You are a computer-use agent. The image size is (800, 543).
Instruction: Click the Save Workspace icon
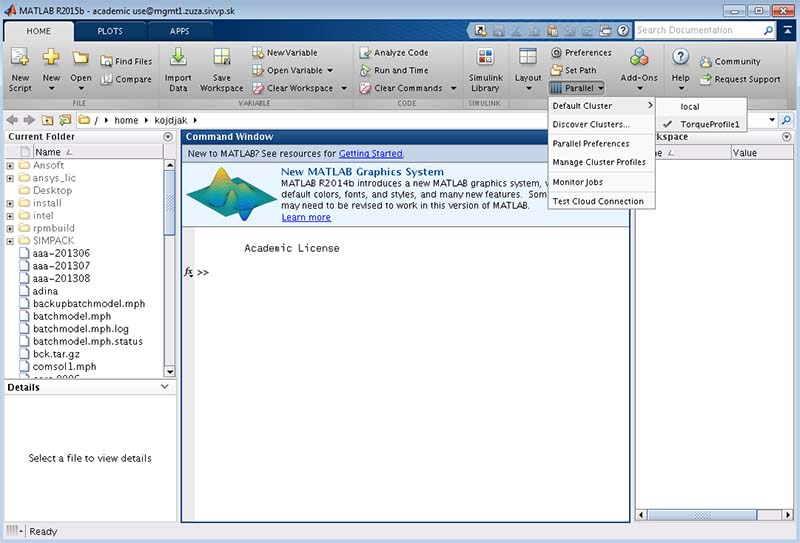(x=222, y=60)
